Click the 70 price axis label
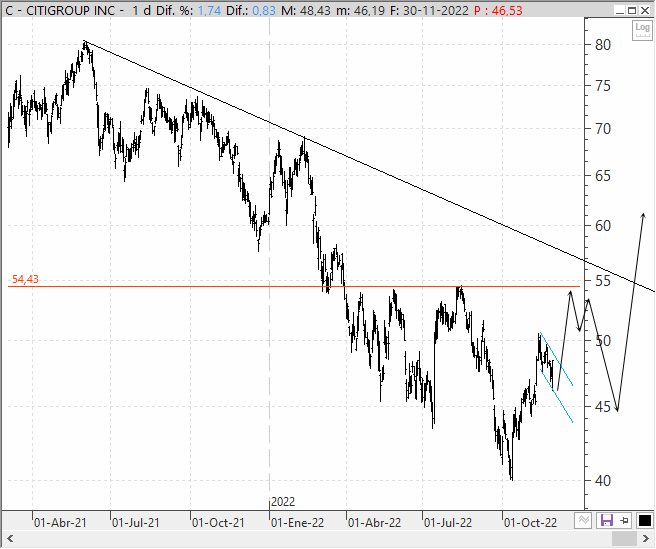Viewport: 656px width, 549px height. pyautogui.click(x=603, y=129)
